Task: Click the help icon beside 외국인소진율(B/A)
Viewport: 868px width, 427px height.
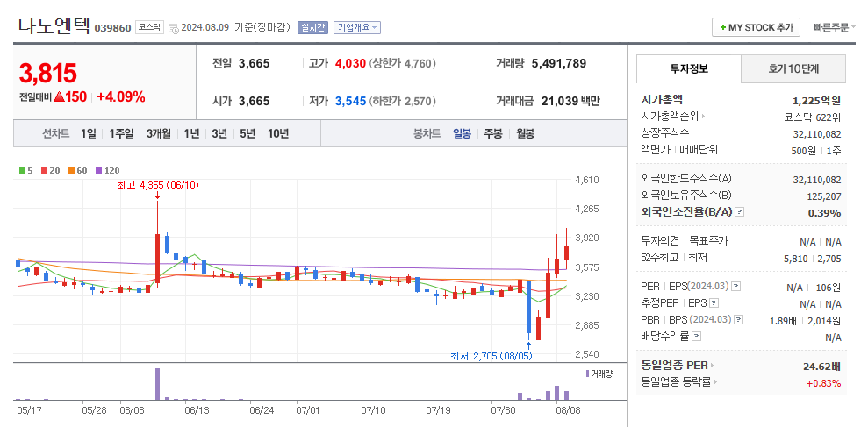Action: [739, 212]
